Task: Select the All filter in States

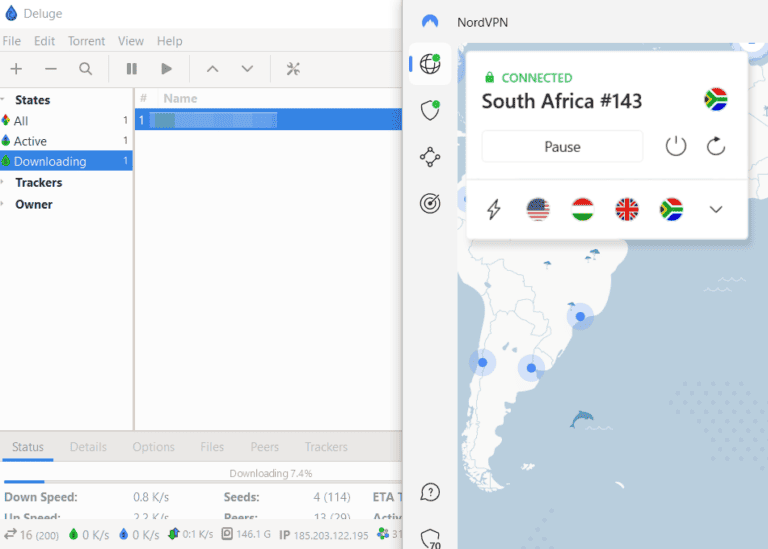Action: pyautogui.click(x=66, y=120)
